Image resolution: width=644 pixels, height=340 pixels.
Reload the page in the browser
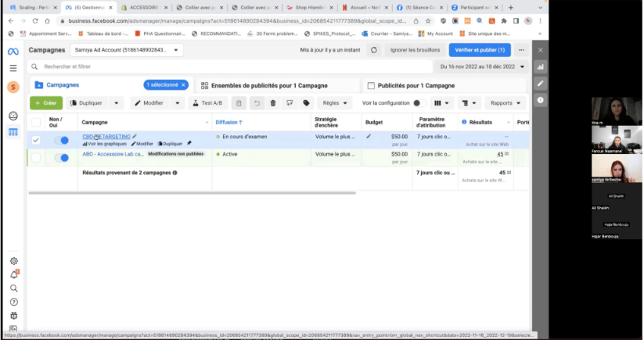(35, 21)
